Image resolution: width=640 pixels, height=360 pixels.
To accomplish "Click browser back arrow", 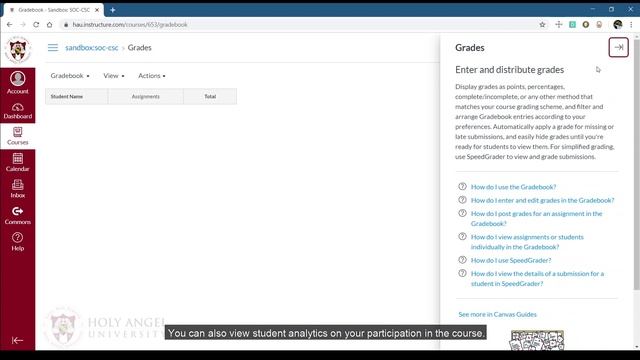I will 9,24.
